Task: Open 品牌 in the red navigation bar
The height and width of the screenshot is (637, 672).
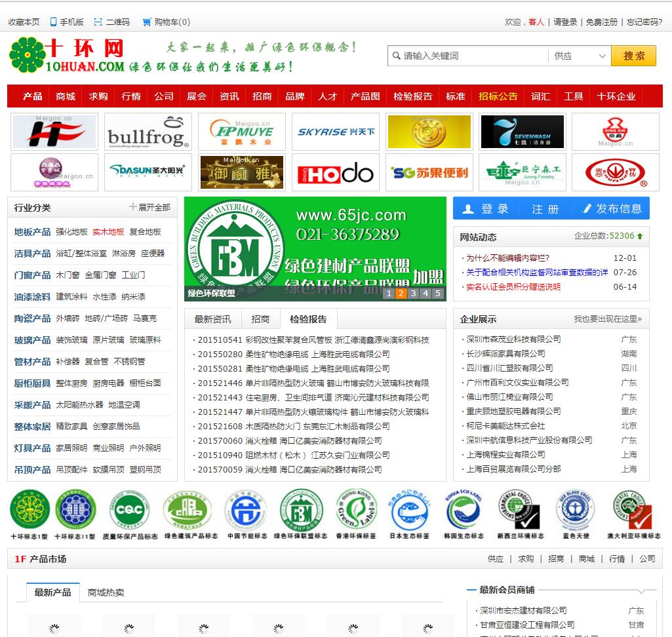Action: (295, 96)
